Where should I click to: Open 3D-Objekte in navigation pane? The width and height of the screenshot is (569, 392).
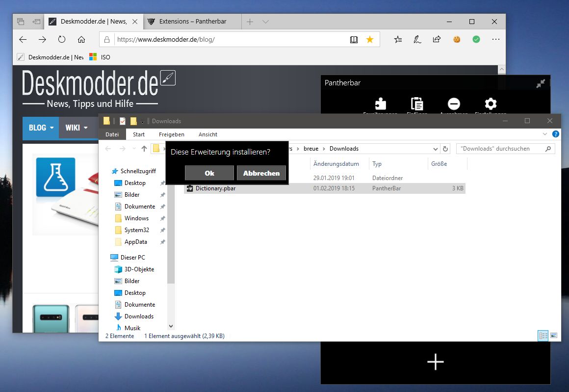point(139,269)
